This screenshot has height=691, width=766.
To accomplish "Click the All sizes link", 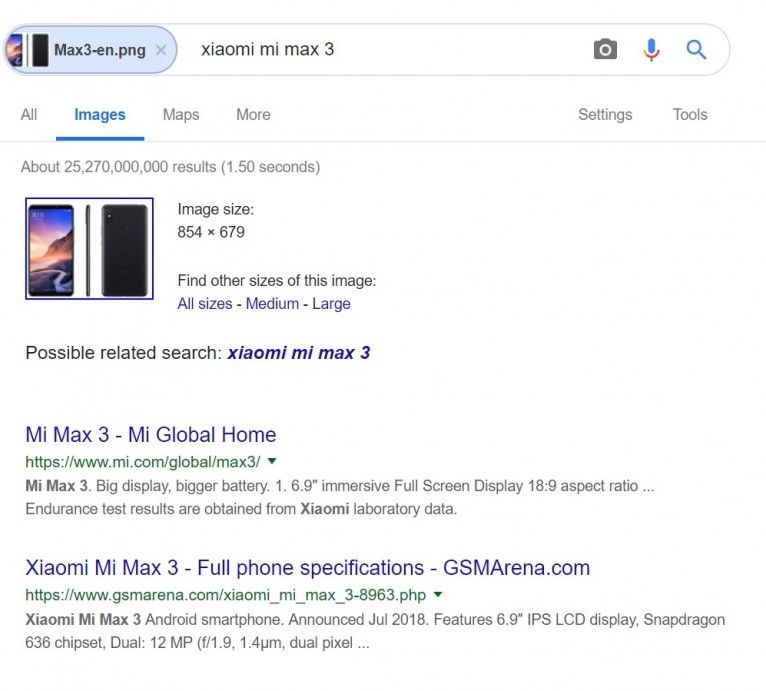I will (x=204, y=303).
